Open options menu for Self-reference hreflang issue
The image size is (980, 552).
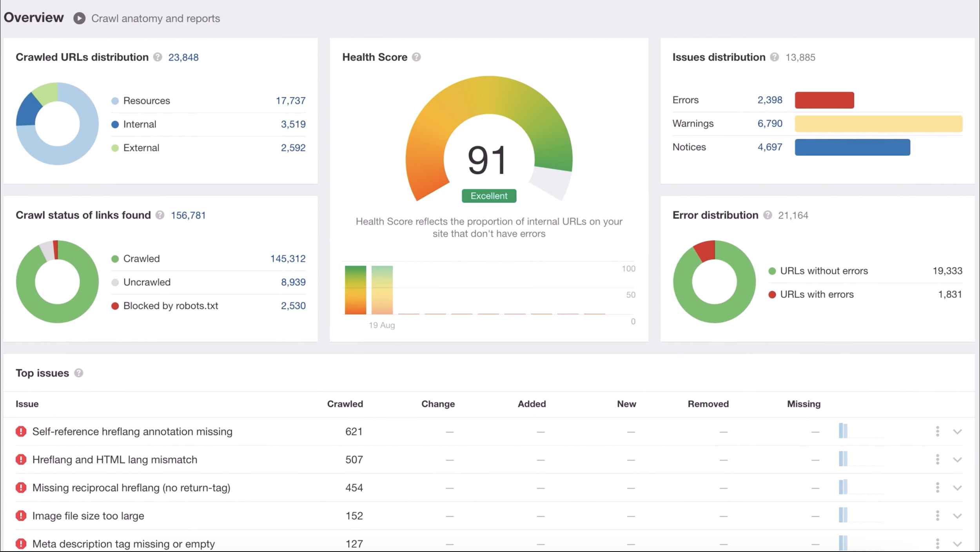click(x=938, y=432)
